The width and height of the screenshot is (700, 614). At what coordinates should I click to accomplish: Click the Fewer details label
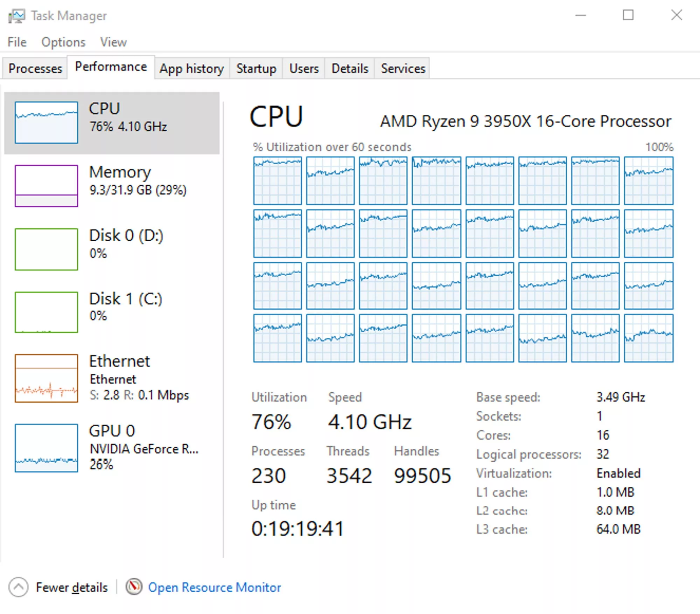72,587
